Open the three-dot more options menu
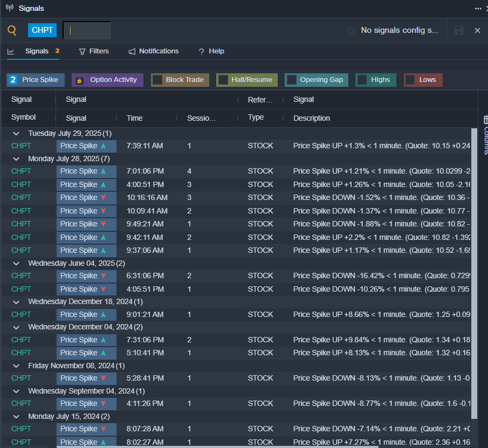Viewport: 488px width, 448px height. pyautogui.click(x=478, y=9)
